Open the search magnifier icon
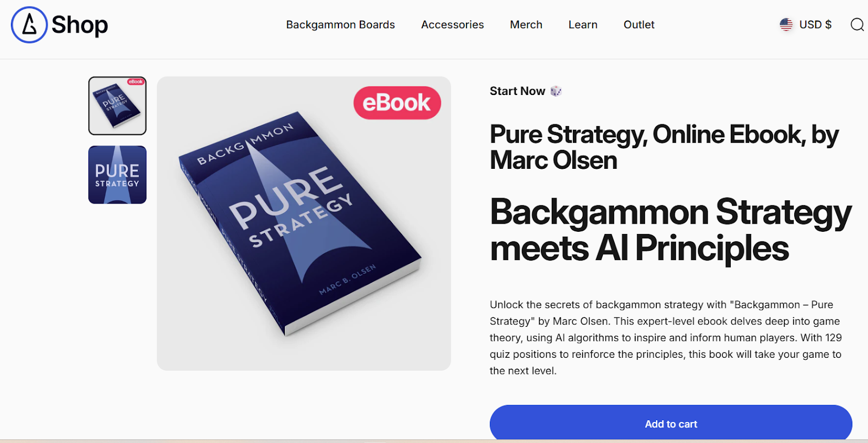The height and width of the screenshot is (443, 868). tap(857, 24)
